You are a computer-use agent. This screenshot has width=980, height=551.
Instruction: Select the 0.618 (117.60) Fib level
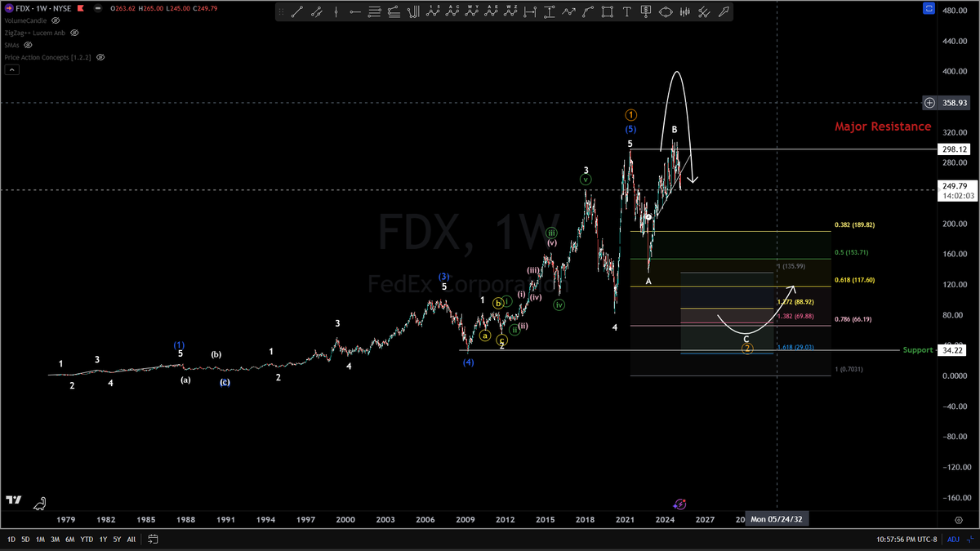pyautogui.click(x=854, y=280)
